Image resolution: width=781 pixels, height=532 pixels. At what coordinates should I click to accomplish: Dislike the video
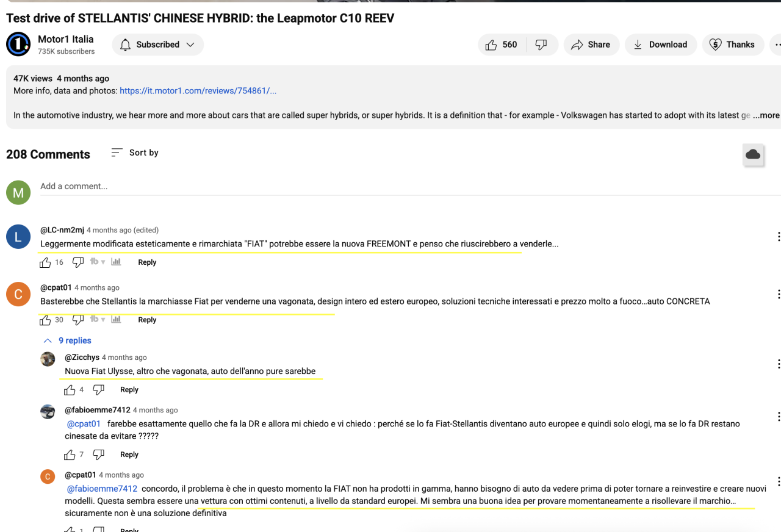(x=541, y=45)
